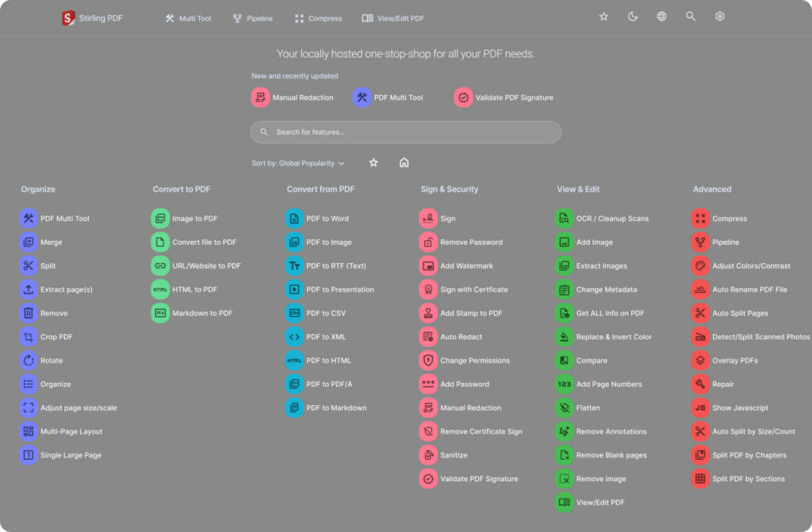Click the PDF to XML icon
This screenshot has width=812, height=532.
294,337
